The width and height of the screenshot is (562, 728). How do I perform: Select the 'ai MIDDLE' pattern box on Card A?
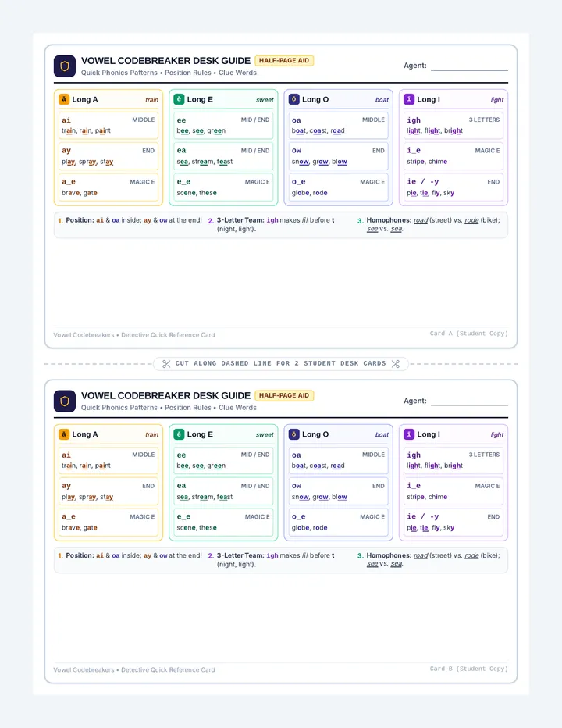tap(108, 125)
